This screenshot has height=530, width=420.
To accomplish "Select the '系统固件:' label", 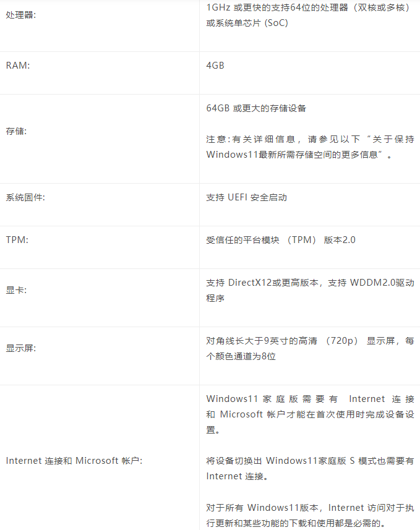I will (x=25, y=197).
